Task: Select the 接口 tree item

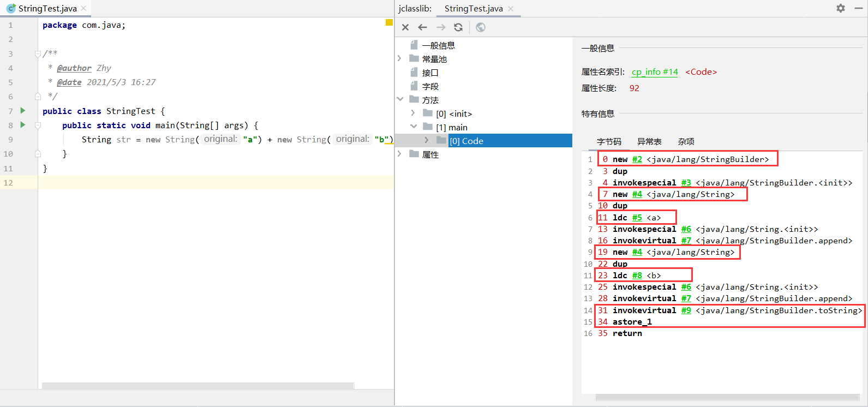Action: pyautogui.click(x=430, y=73)
